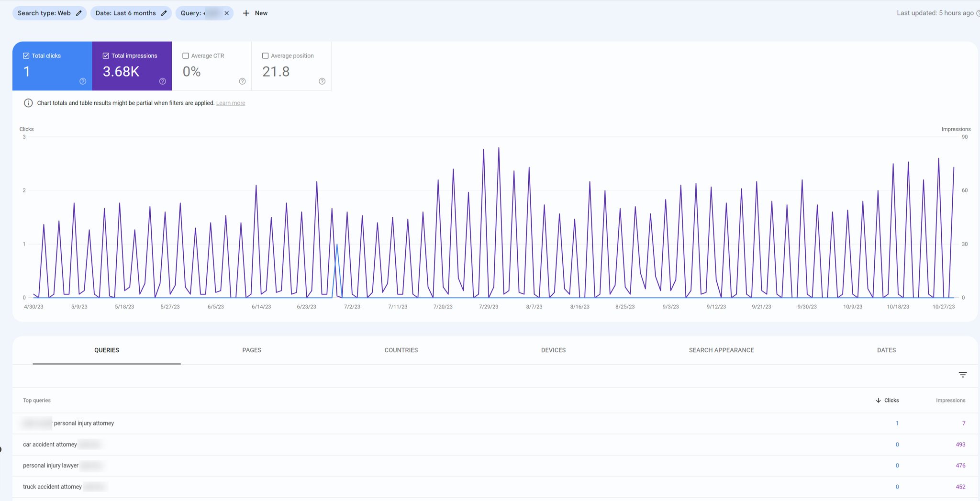Select the personal injury attorney query row
Image resolution: width=980 pixels, height=501 pixels.
click(495, 423)
